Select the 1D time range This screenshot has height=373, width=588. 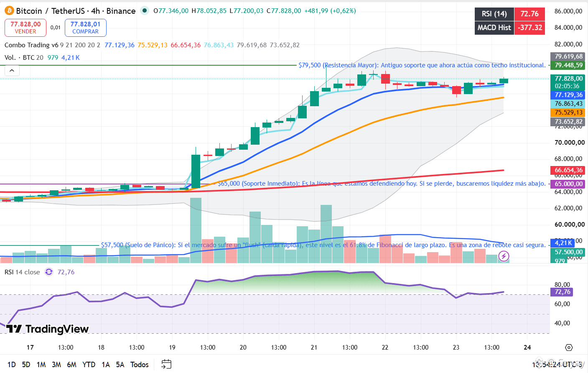pyautogui.click(x=12, y=365)
